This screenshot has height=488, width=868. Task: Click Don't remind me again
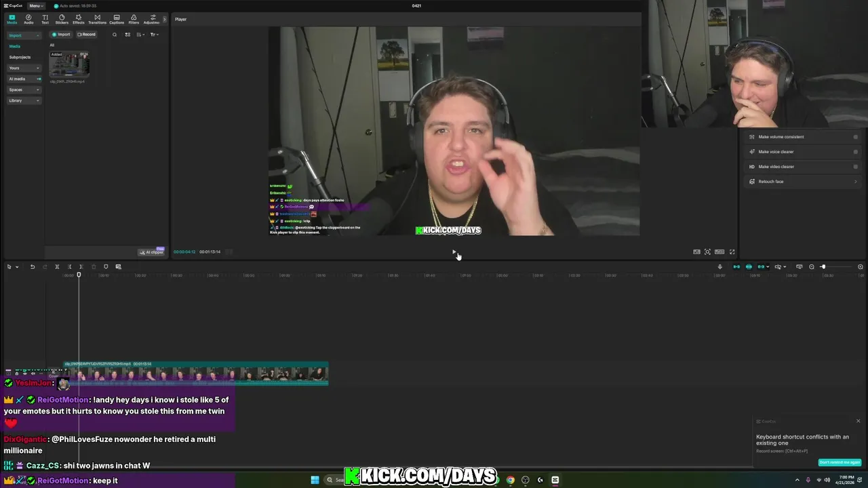coord(840,462)
